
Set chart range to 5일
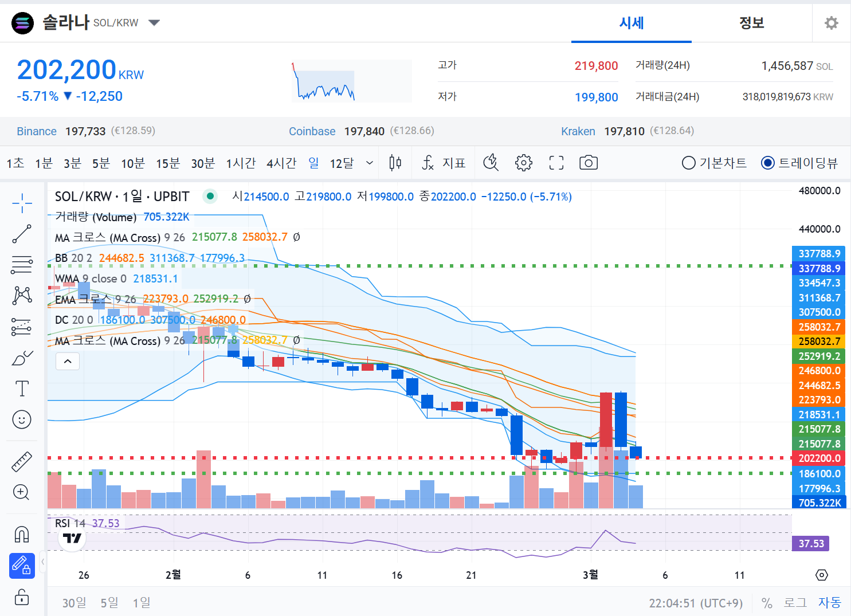tap(109, 603)
